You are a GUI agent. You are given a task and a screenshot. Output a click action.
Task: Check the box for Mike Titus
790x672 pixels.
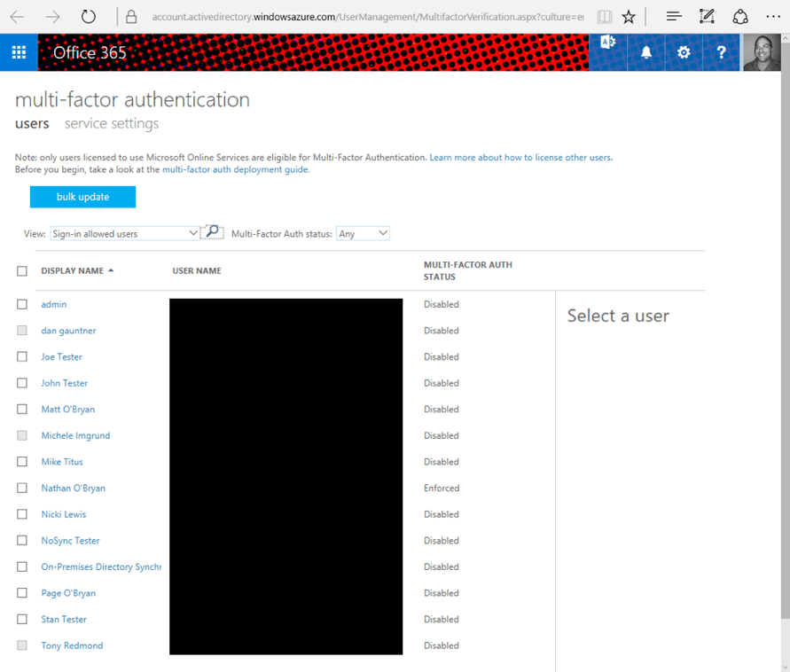click(x=21, y=461)
